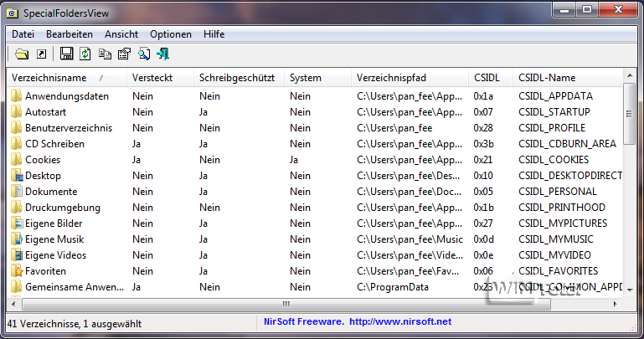Click the horizontal scrollbar right arrow

click(x=616, y=303)
